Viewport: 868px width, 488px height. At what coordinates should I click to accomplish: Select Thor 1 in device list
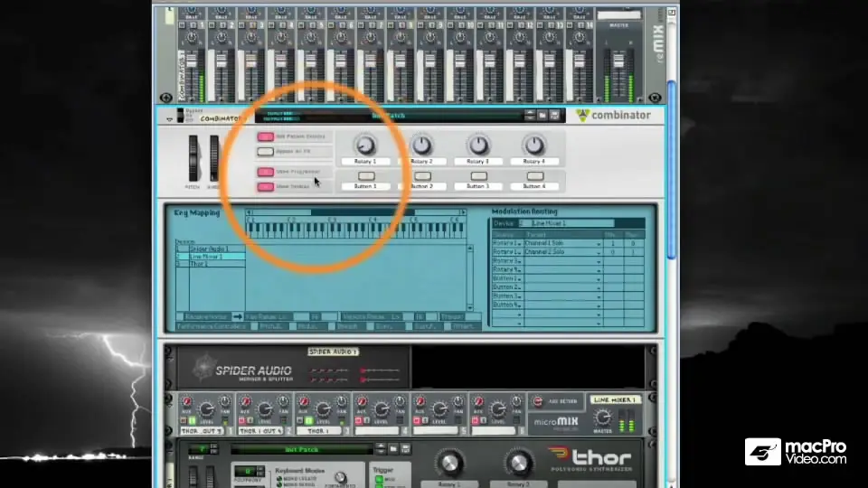211,264
